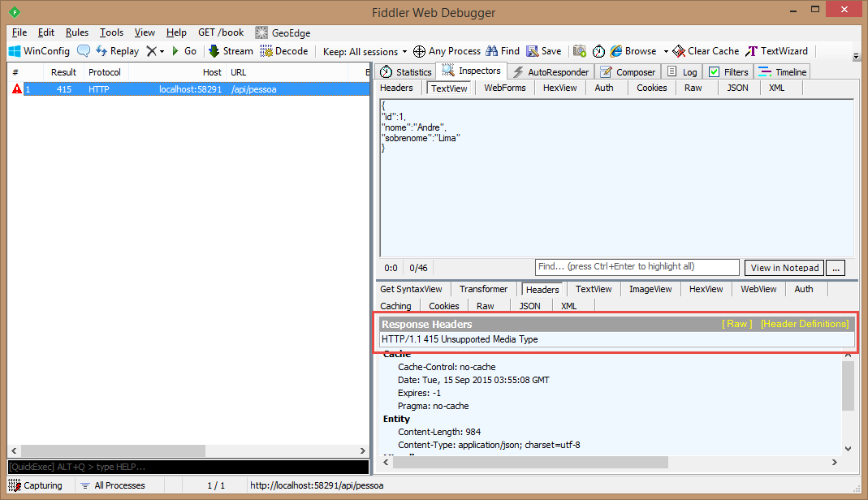Image resolution: width=868 pixels, height=500 pixels.
Task: Select the response Caching tab
Action: coord(395,306)
